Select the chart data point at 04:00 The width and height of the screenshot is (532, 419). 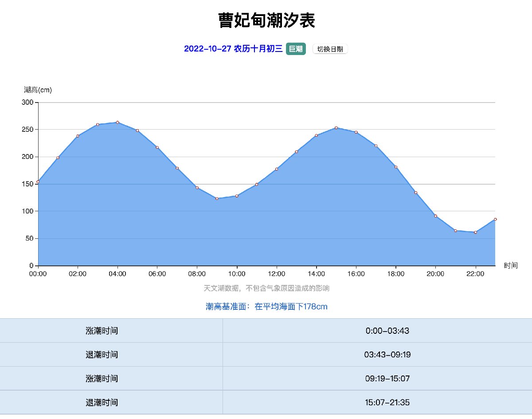(117, 122)
